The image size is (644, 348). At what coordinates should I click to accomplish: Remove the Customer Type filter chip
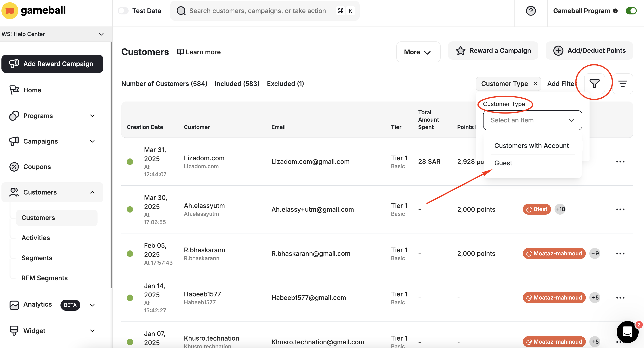click(x=535, y=83)
